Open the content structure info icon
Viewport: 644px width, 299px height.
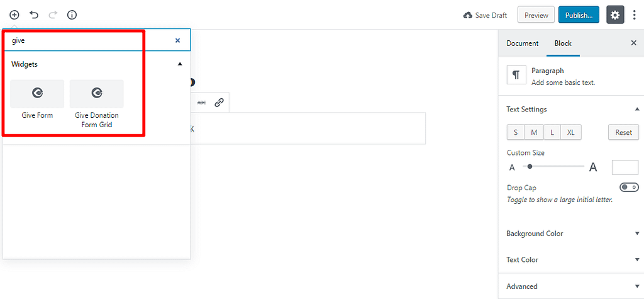click(x=72, y=15)
